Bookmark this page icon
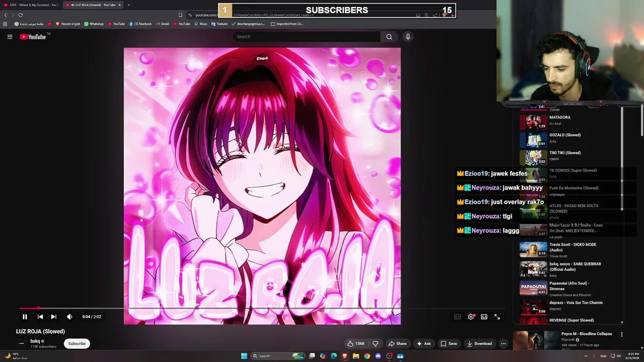 (x=180, y=15)
